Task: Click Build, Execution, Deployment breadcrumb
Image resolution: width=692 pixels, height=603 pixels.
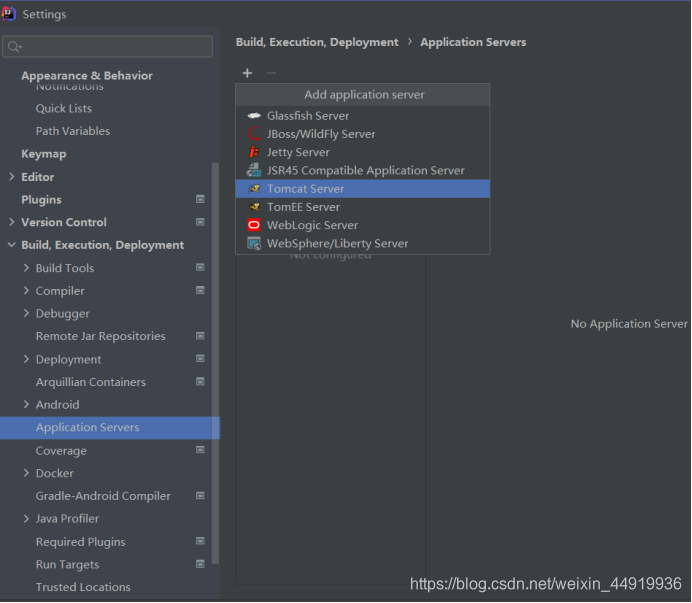Action: click(317, 42)
